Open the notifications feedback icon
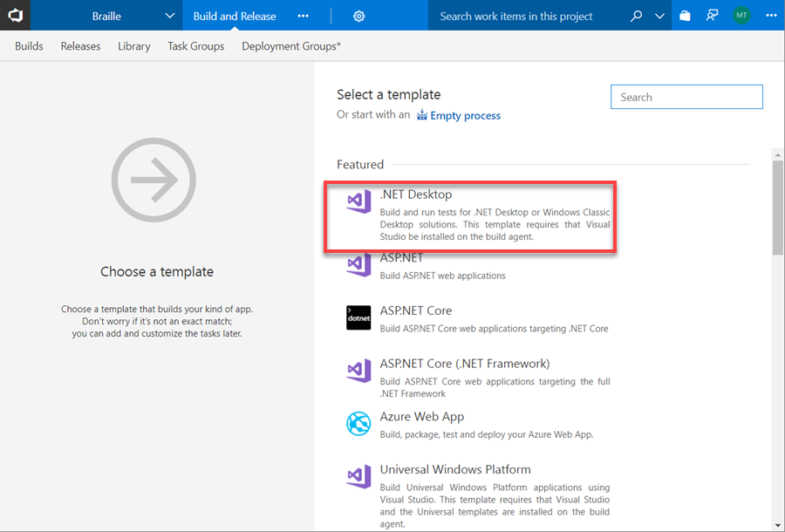This screenshot has width=785, height=532. click(x=712, y=16)
